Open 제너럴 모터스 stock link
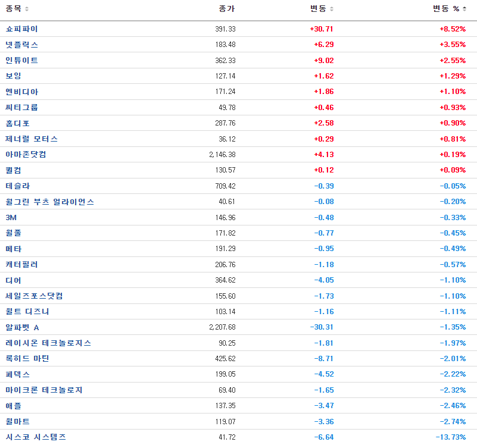The width and height of the screenshot is (477, 448). (32, 139)
